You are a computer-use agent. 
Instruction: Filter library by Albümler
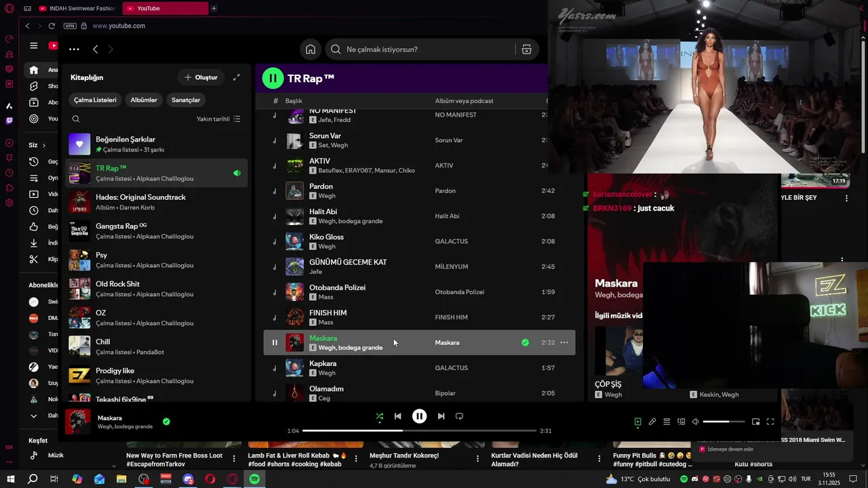[x=144, y=100]
